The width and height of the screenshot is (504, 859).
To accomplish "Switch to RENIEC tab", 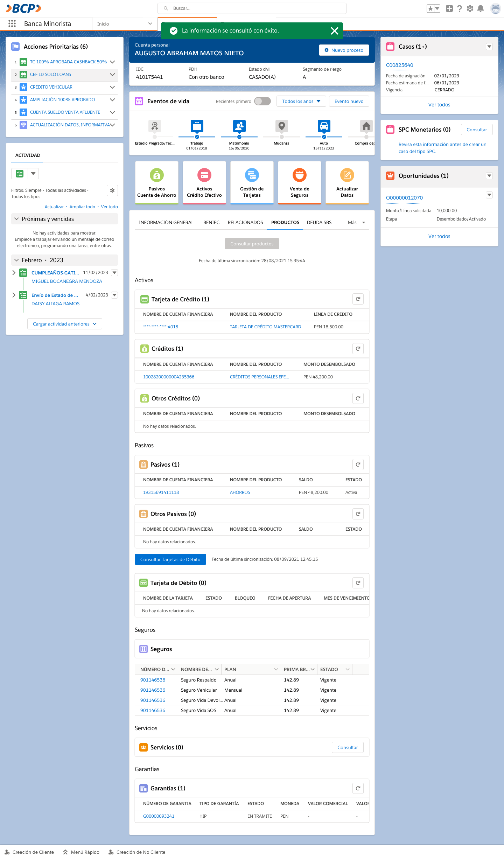I will (211, 223).
